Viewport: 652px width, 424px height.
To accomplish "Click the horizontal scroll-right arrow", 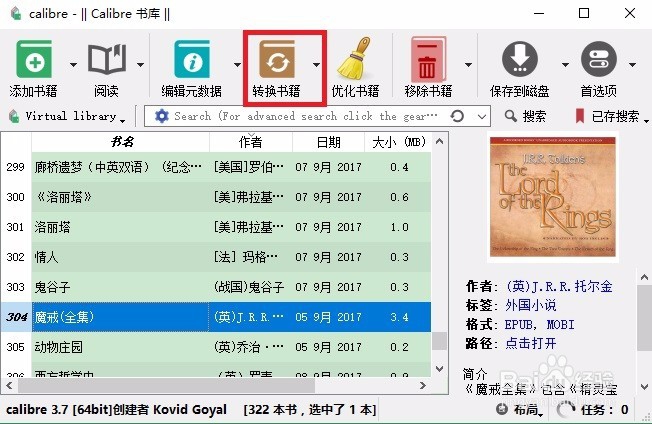I will (x=423, y=385).
